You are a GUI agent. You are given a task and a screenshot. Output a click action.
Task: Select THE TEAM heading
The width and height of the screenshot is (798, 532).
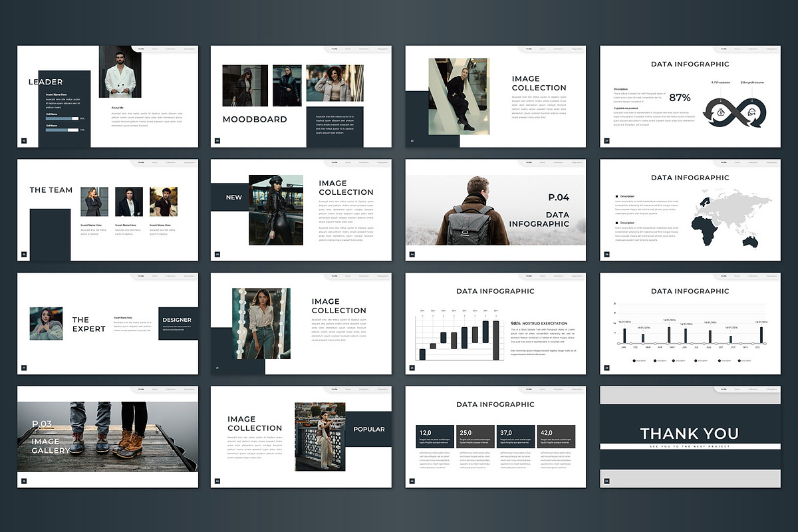click(x=51, y=190)
